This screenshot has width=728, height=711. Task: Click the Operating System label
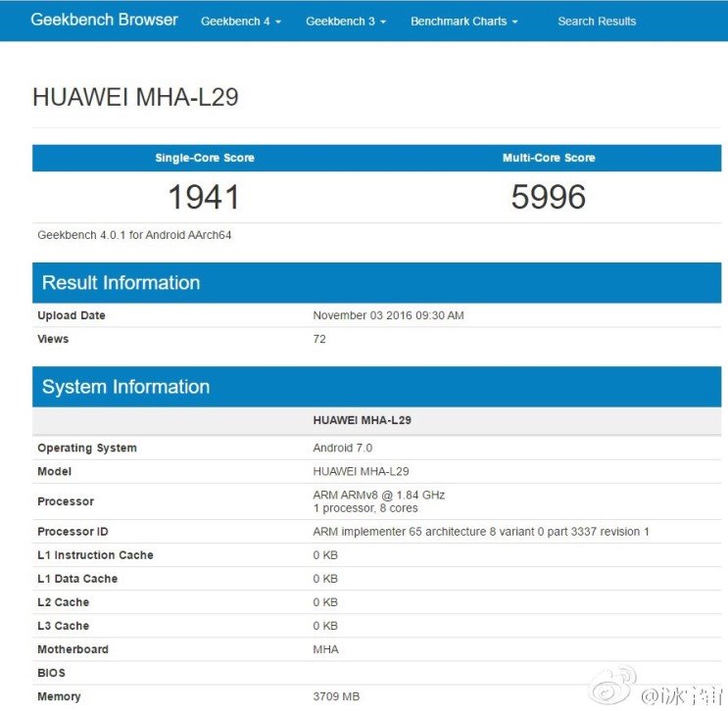tap(87, 449)
